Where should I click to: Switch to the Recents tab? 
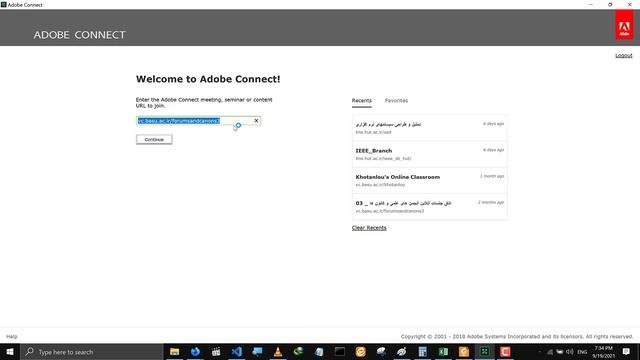tap(362, 101)
